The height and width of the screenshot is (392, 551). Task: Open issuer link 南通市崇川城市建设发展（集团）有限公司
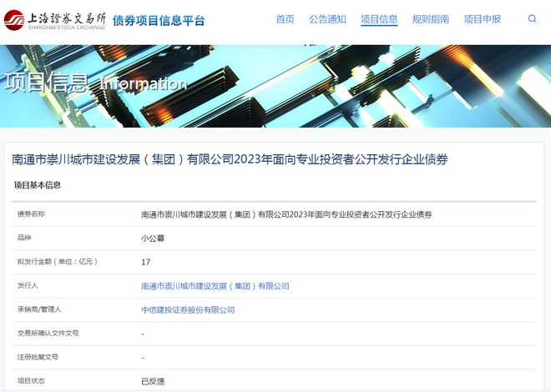(x=215, y=286)
